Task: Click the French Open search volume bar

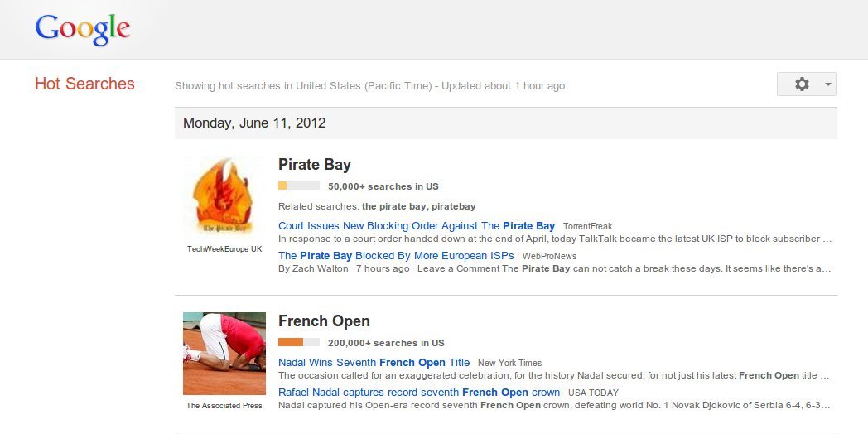Action: click(299, 343)
